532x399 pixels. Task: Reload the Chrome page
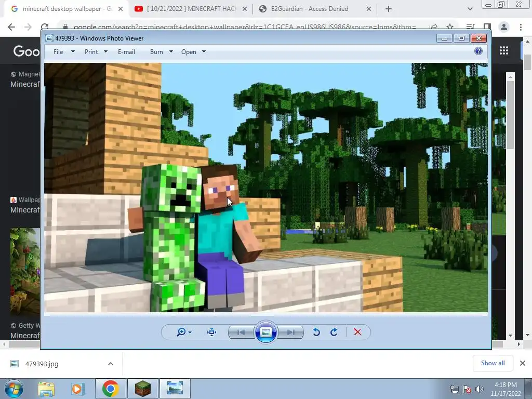tap(45, 27)
